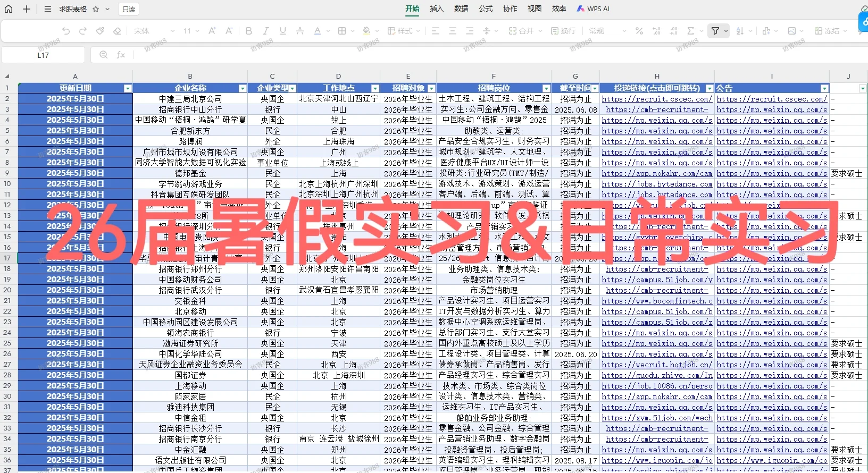Apply the font color A swatch

point(318,31)
